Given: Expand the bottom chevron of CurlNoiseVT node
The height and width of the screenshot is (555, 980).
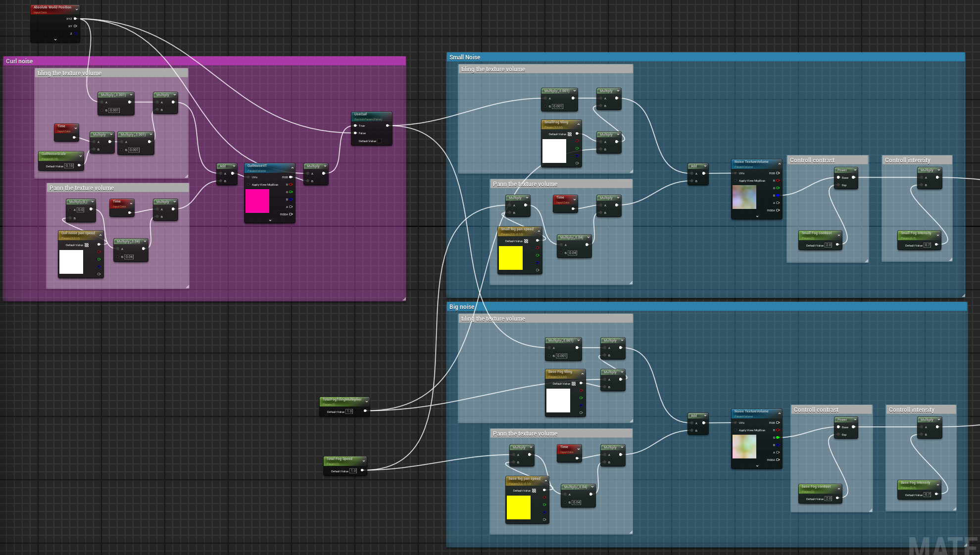Looking at the screenshot, I should 270,220.
